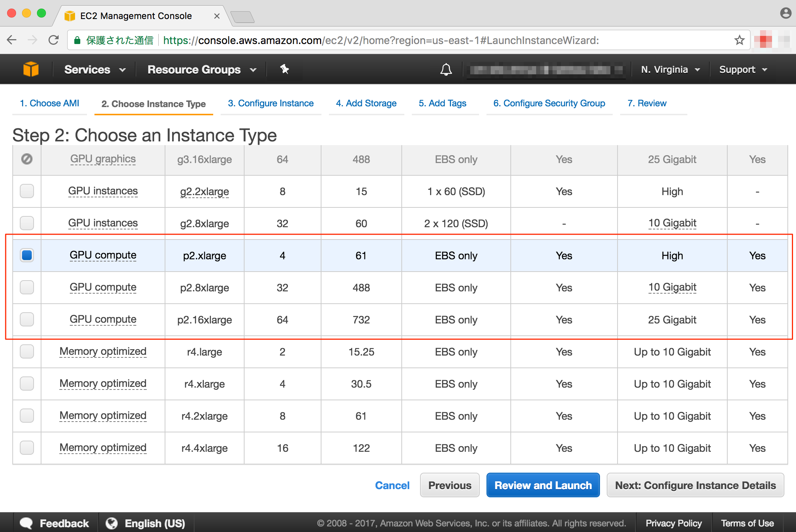Click GPU instances family in g2.2xlarge row

pyautogui.click(x=103, y=191)
